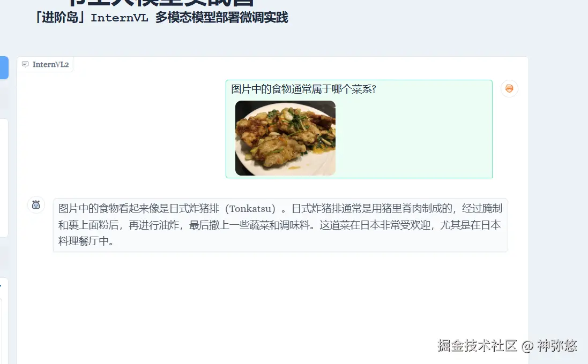
Task: Open the fried food photo thumbnail
Action: pyautogui.click(x=285, y=138)
